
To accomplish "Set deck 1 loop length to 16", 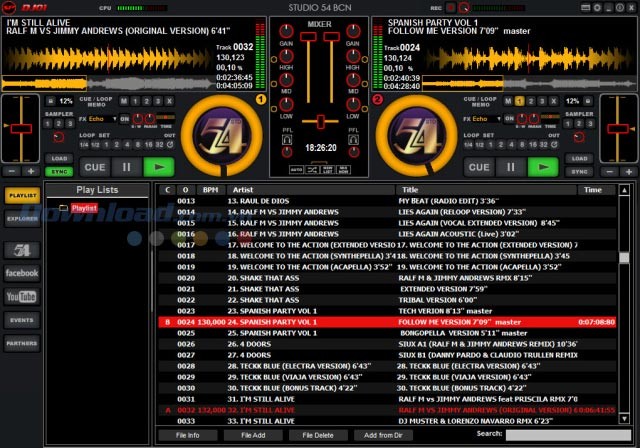I will (x=148, y=144).
